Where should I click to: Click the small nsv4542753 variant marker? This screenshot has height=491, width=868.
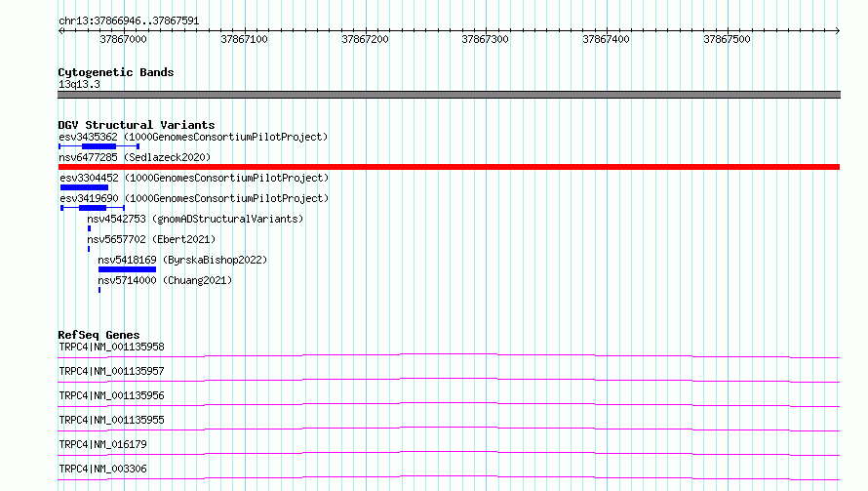(x=89, y=228)
